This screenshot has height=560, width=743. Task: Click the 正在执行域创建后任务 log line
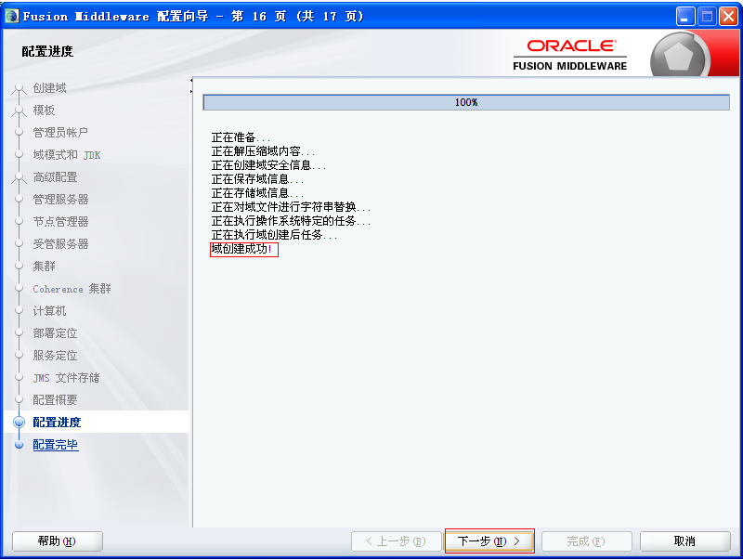pos(274,235)
